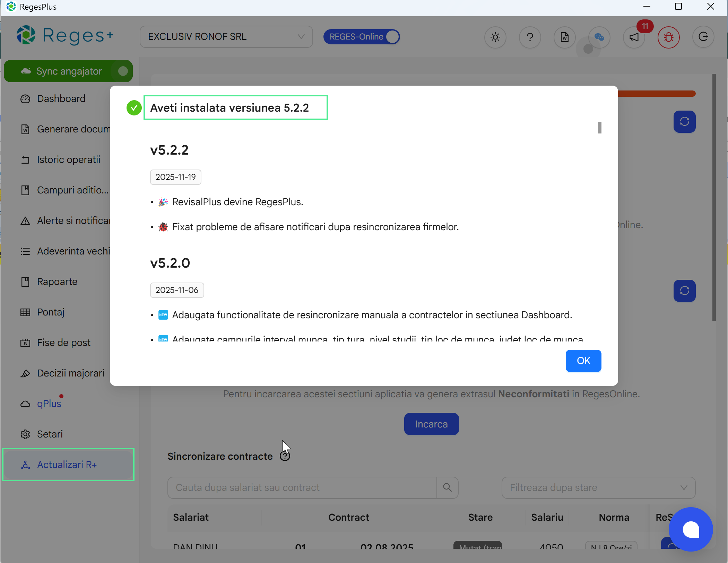This screenshot has height=563, width=728.
Task: Click the contract search input field
Action: pos(302,487)
